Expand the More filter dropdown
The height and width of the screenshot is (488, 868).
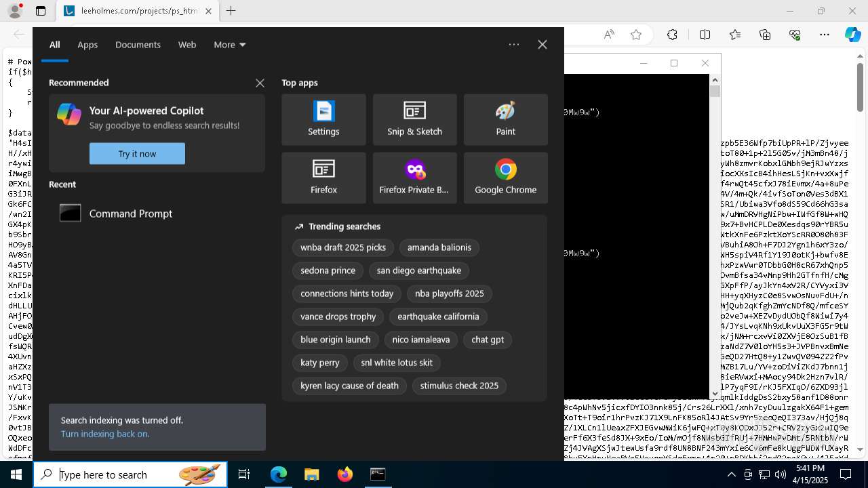point(230,45)
